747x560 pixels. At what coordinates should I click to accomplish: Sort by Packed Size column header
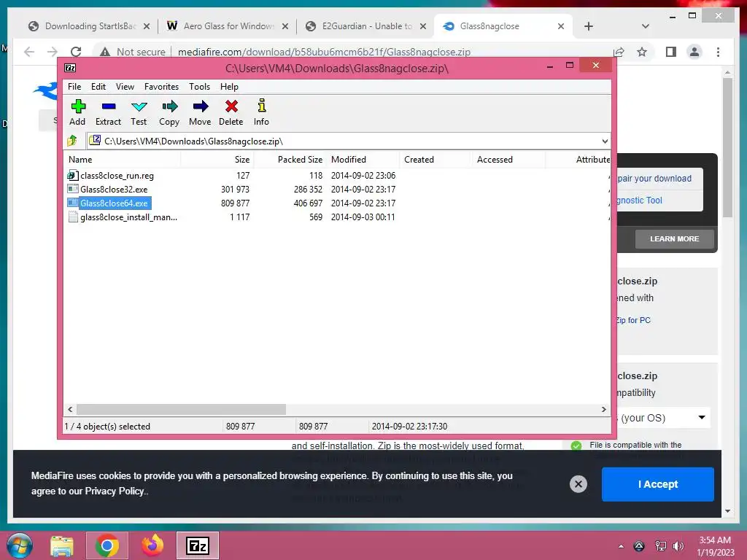pyautogui.click(x=290, y=160)
